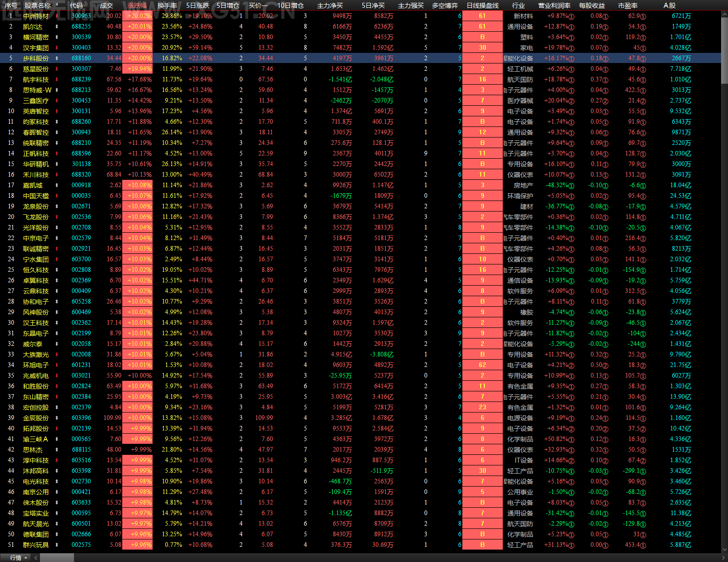Click the marker icon beside 宁水集团

coord(57,259)
